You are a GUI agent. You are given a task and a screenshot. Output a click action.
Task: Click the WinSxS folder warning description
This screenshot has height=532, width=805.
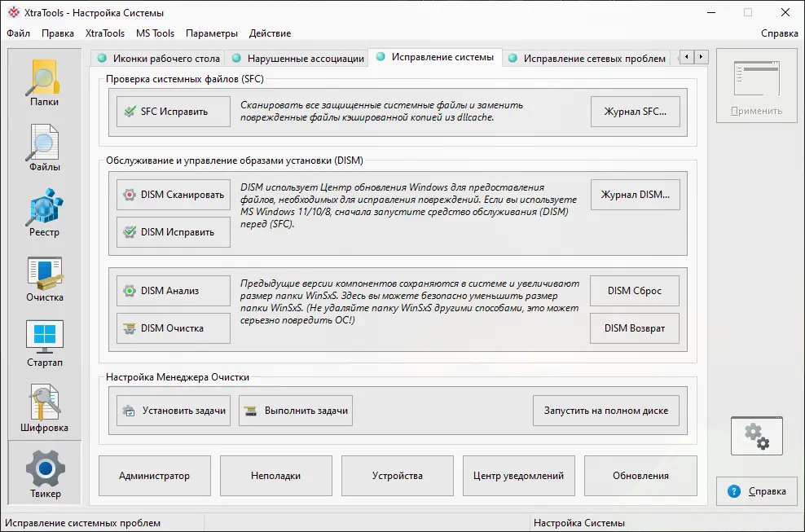(410, 302)
